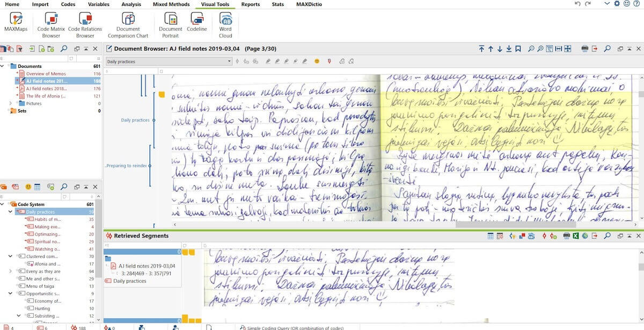
Task: Click AJ field notes 2019-03,04 segment source
Action: point(147,266)
